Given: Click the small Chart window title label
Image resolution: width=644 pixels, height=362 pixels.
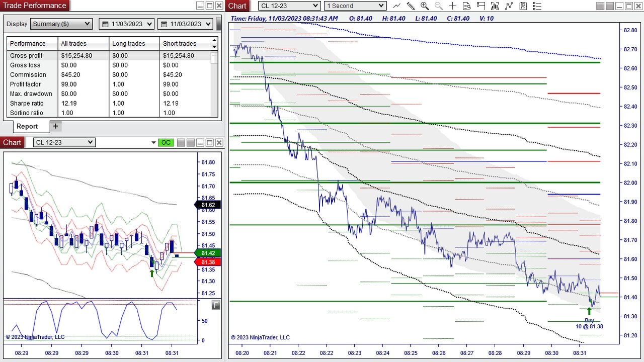Looking at the screenshot, I should coord(12,142).
